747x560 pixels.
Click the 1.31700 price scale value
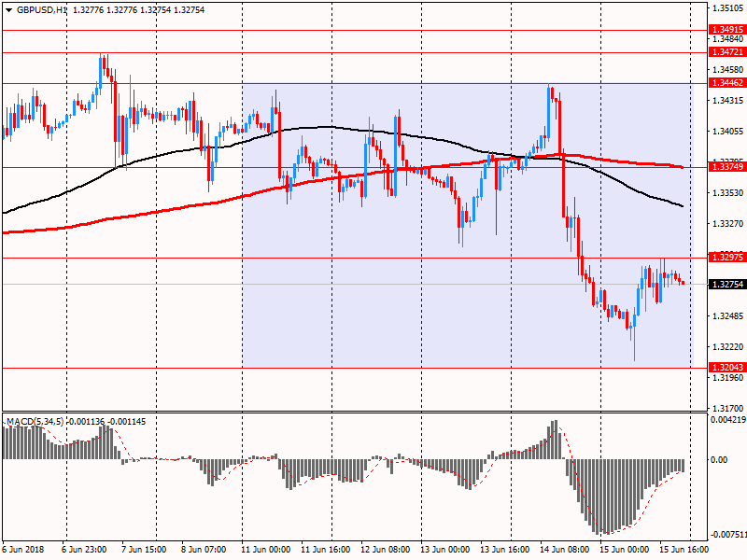pyautogui.click(x=726, y=408)
